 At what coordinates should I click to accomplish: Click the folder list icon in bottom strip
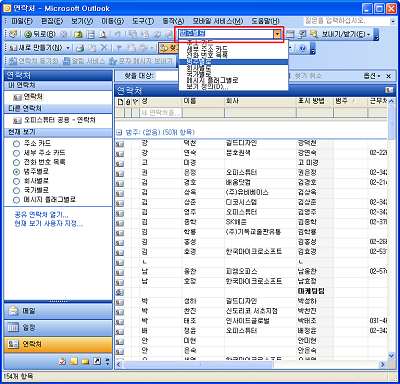click(85, 361)
